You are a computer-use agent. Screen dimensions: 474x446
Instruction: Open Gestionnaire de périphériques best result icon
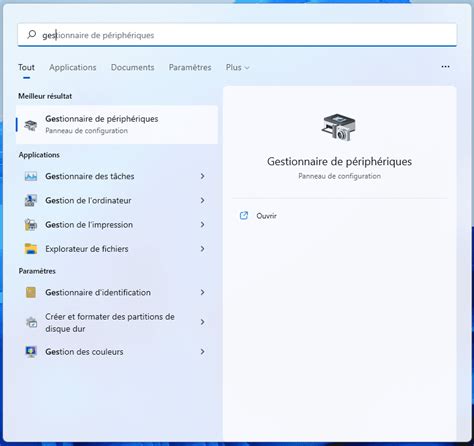click(31, 125)
